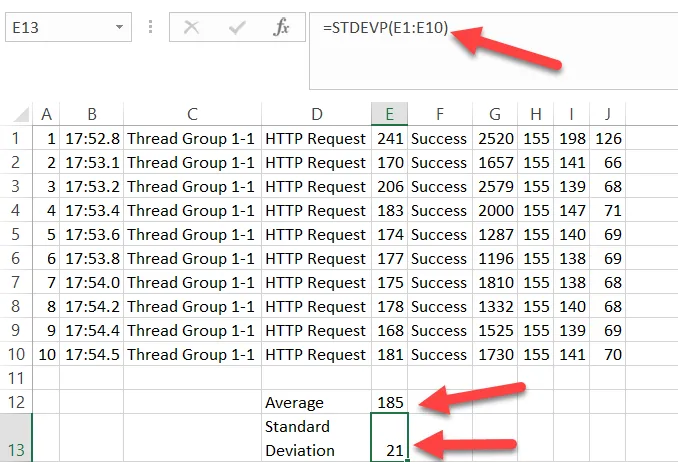Click the Average label cell

(317, 402)
